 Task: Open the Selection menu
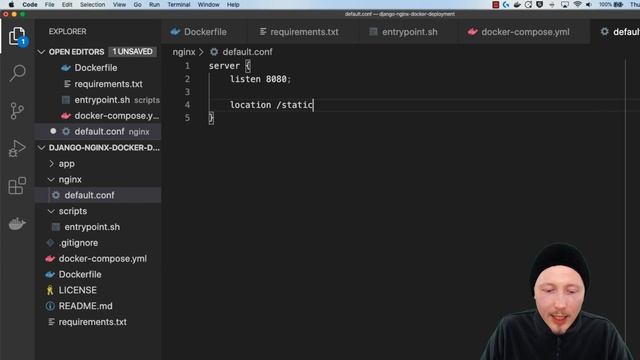[93, 4]
